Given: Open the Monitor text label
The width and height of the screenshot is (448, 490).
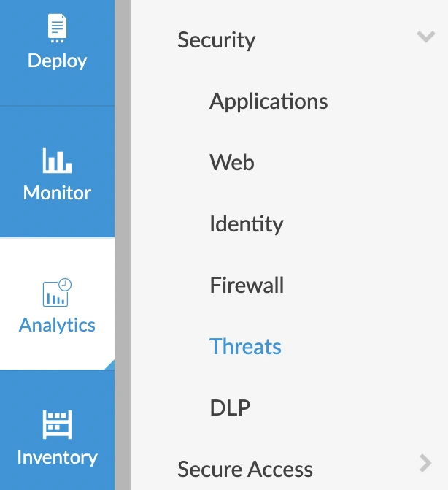Looking at the screenshot, I should 57,193.
